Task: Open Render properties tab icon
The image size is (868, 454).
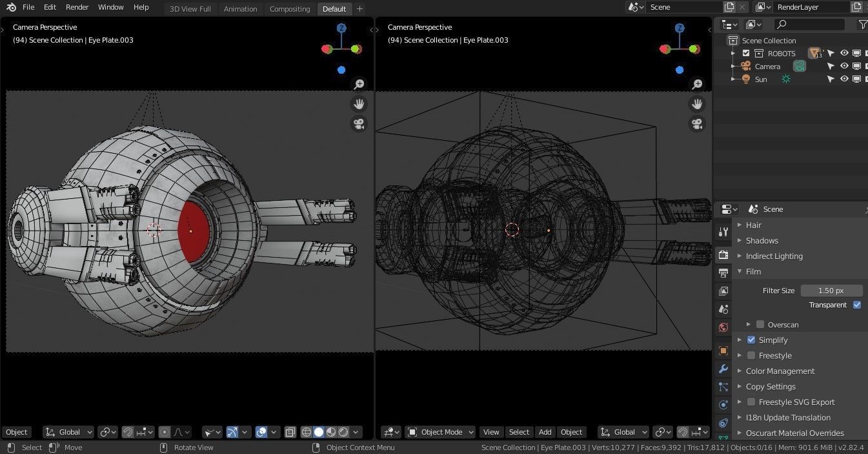Action: [x=723, y=255]
